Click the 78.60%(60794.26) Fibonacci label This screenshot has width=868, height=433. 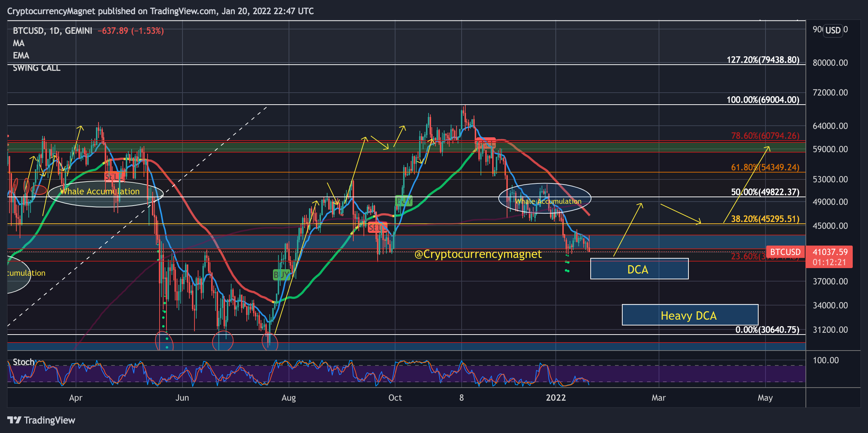click(765, 135)
